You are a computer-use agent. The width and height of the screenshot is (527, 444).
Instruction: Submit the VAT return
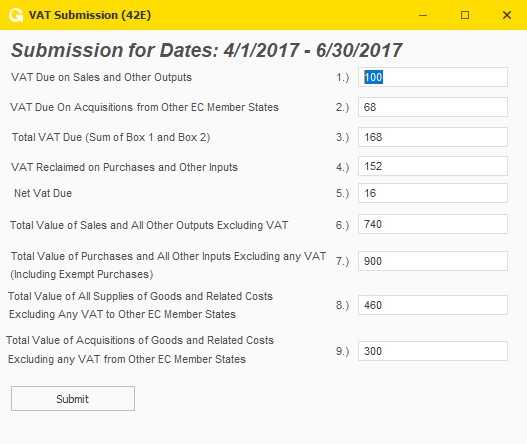pos(73,399)
